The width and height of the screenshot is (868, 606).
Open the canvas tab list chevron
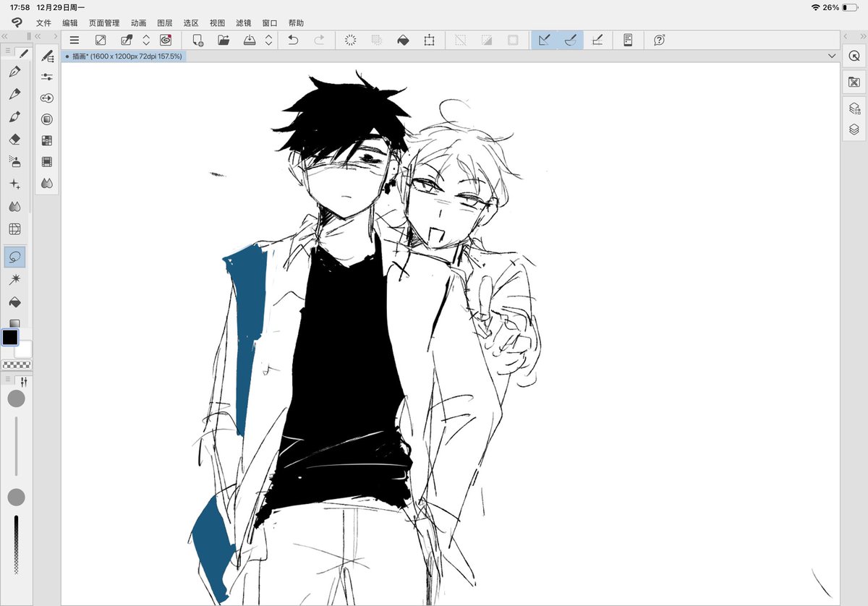[832, 56]
